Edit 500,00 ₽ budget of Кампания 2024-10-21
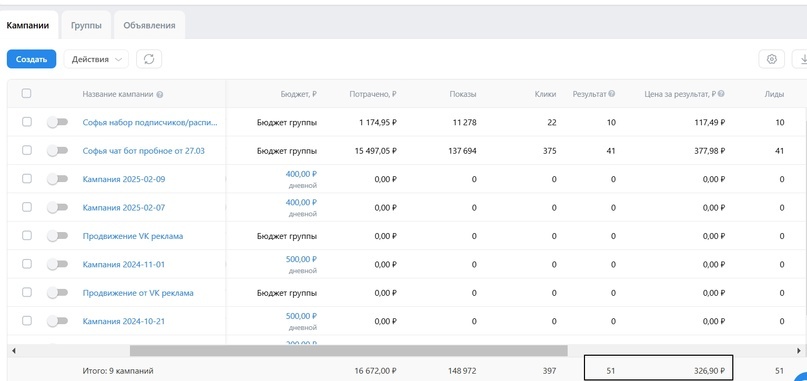Image resolution: width=807 pixels, height=381 pixels. point(302,316)
